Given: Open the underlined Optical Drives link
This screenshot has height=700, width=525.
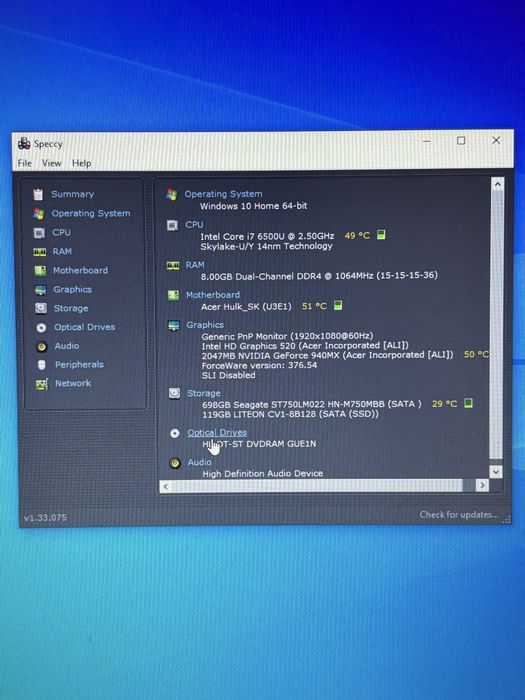Looking at the screenshot, I should pyautogui.click(x=217, y=433).
